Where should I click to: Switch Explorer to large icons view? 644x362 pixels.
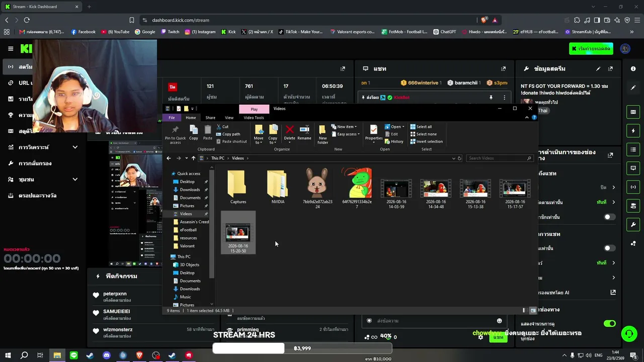[533, 311]
